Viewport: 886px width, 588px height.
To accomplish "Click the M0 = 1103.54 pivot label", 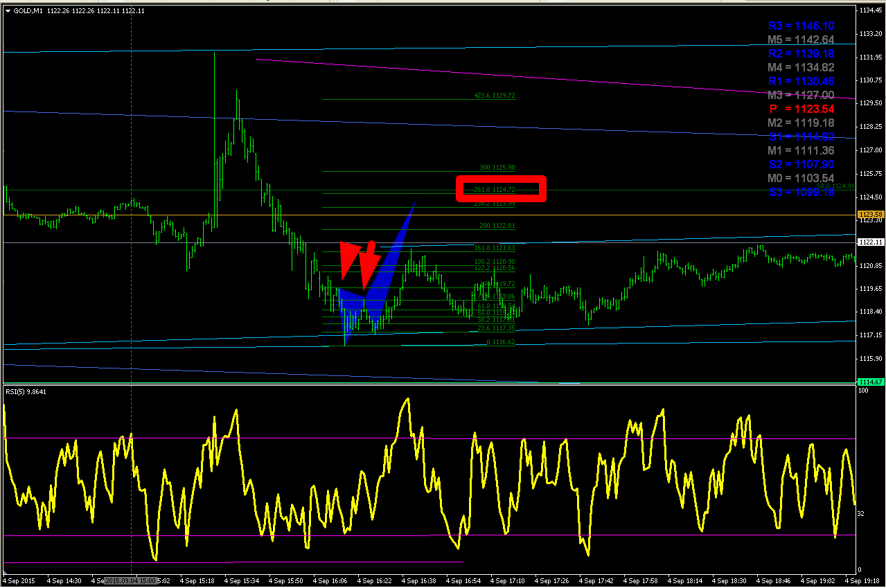I will click(801, 178).
